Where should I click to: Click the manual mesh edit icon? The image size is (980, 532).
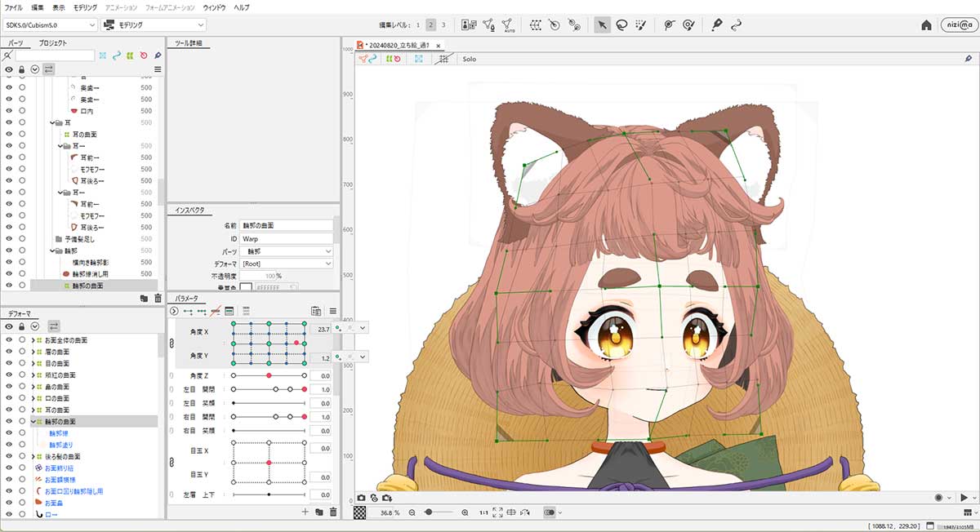pos(488,25)
